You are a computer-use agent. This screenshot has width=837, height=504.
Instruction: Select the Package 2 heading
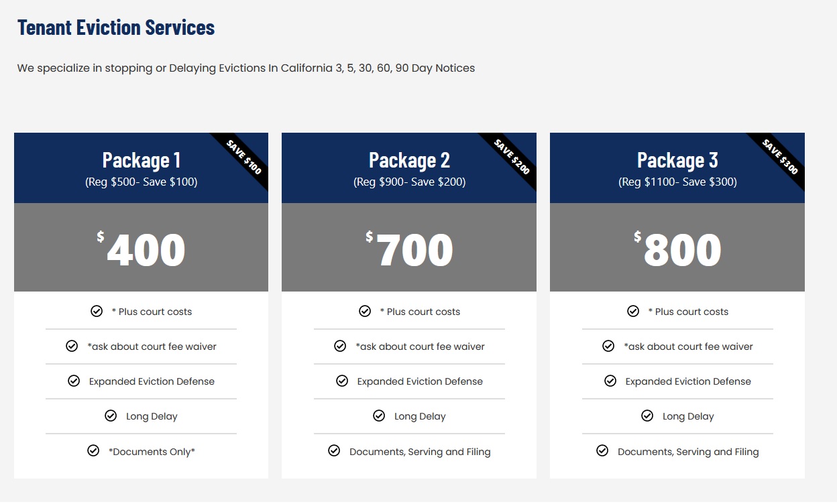click(409, 160)
